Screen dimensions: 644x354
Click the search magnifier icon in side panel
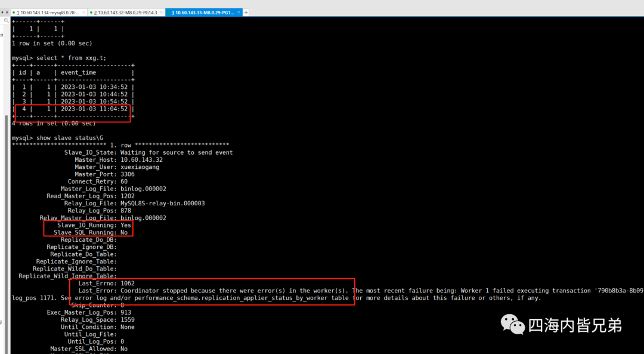click(x=6, y=20)
